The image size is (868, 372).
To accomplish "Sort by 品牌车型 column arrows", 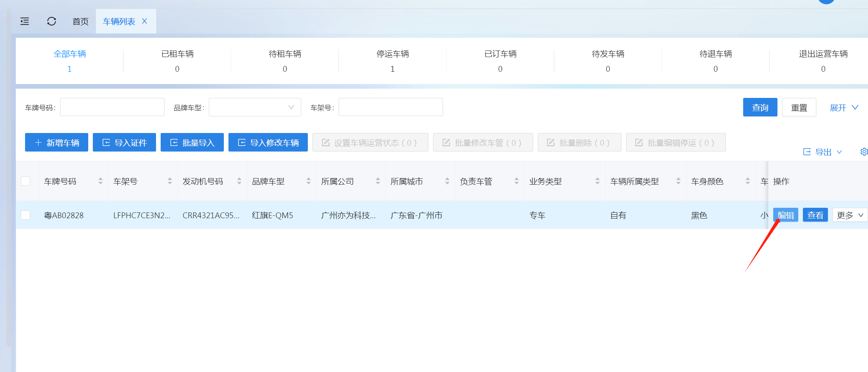I will coord(309,181).
